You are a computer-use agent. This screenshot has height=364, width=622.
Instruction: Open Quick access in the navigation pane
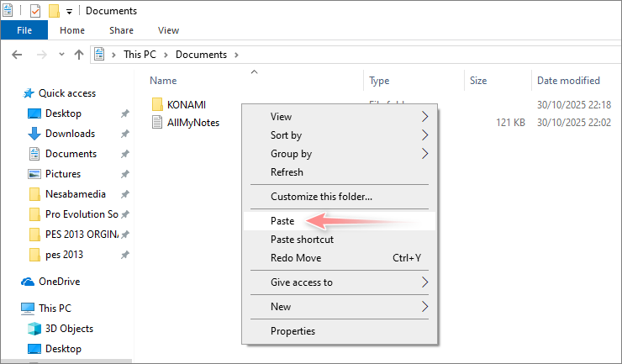67,93
